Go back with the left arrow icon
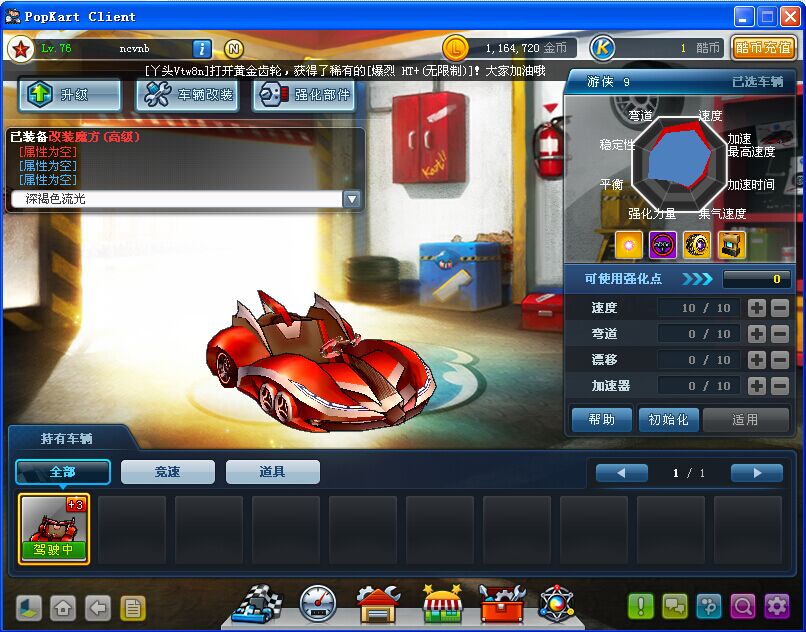Image resolution: width=806 pixels, height=632 pixels. tap(98, 608)
